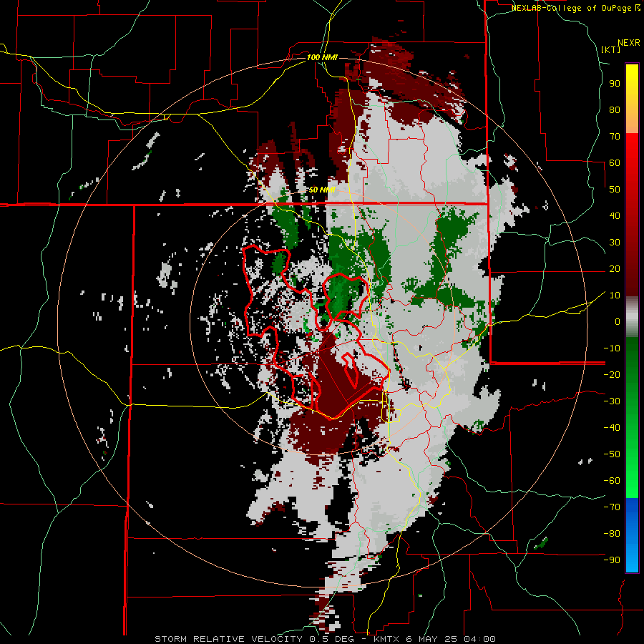The height and width of the screenshot is (644, 644).
Task: Select the 50 value on the velocity scale
Action: tap(615, 190)
